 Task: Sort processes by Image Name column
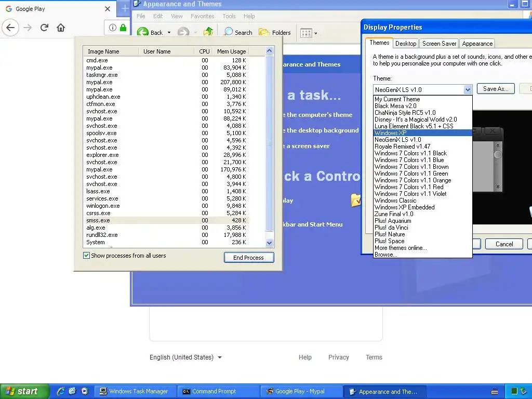111,51
